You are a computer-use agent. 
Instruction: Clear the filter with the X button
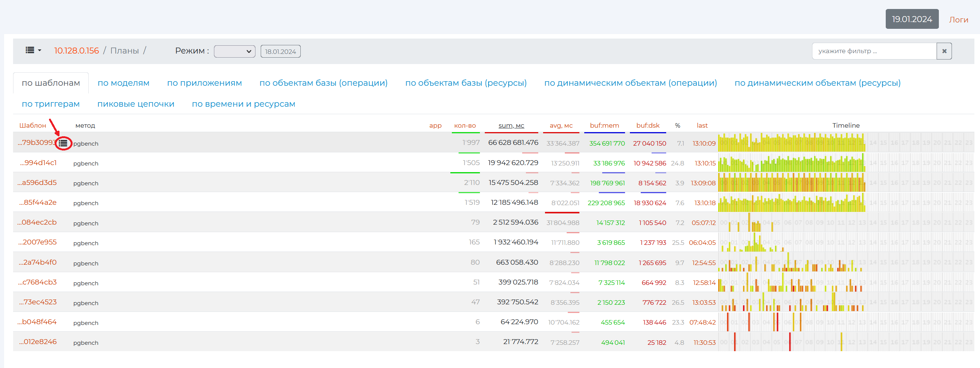[944, 51]
